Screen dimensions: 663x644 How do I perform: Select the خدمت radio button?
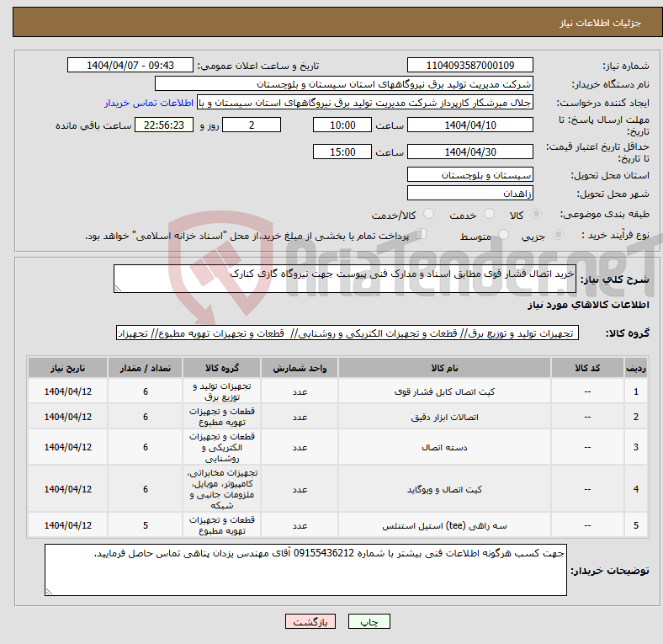489,214
